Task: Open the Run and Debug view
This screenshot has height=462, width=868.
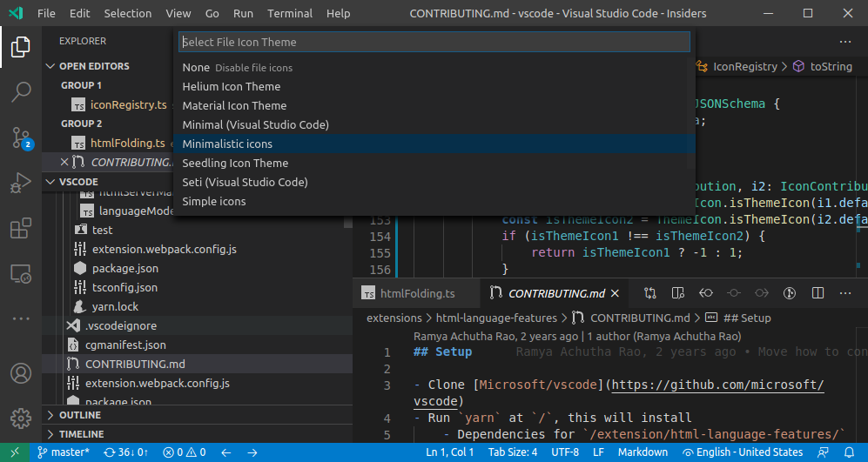Action: pos(21,183)
